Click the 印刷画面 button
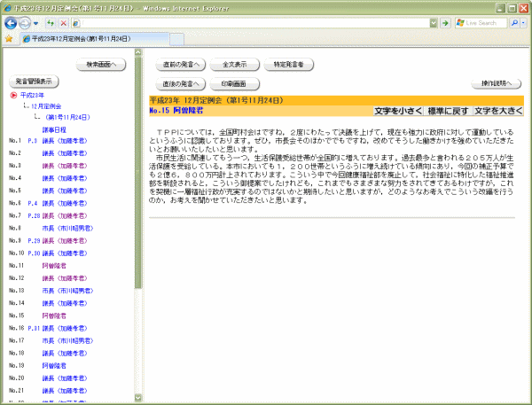 (235, 84)
